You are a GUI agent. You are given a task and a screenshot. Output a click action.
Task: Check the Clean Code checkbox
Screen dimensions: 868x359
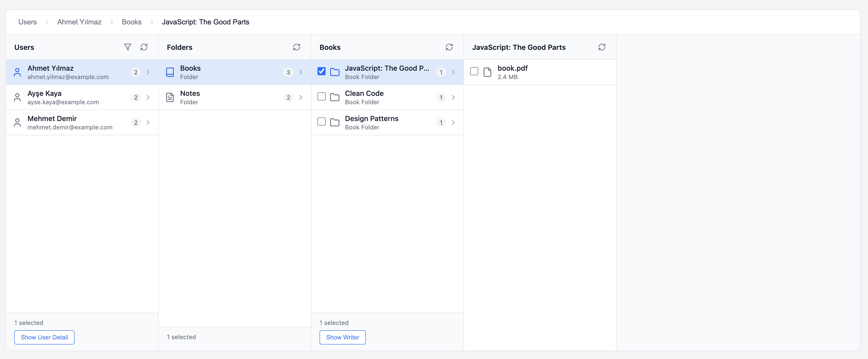(x=322, y=97)
